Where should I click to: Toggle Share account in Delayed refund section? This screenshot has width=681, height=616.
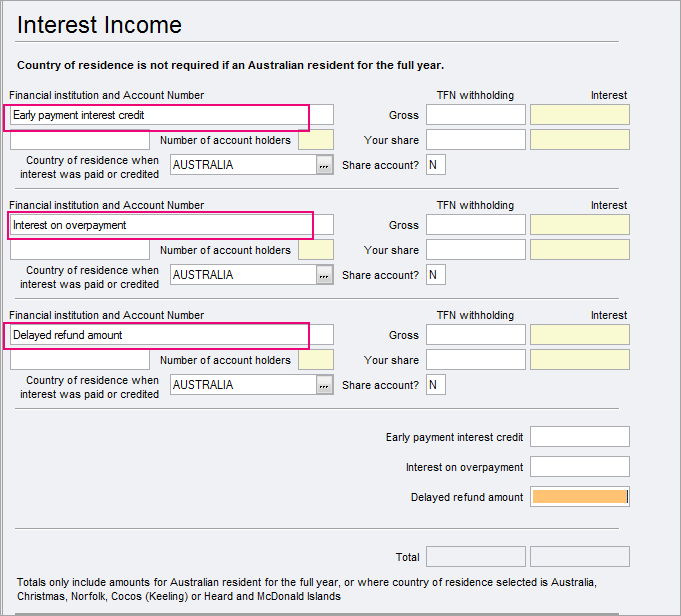pyautogui.click(x=435, y=385)
